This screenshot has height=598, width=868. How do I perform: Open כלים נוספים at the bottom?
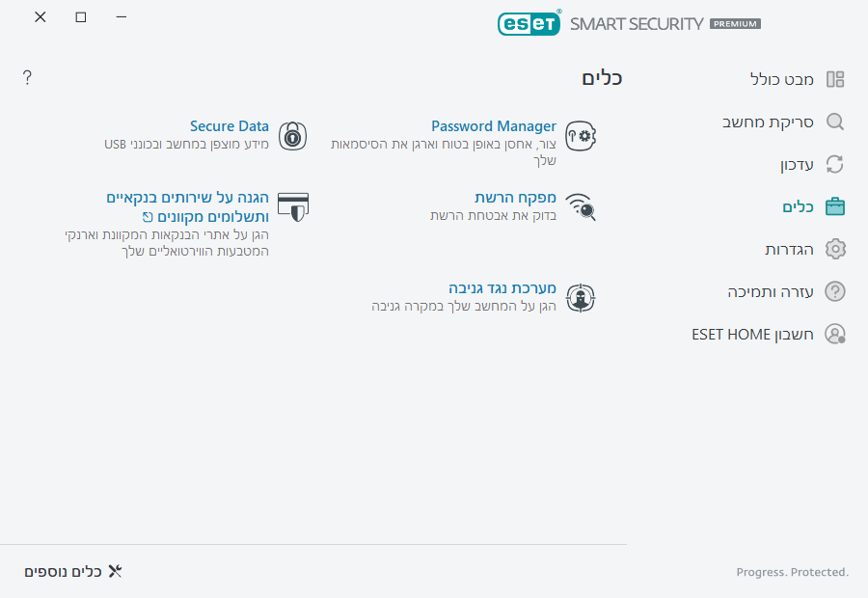click(x=66, y=571)
